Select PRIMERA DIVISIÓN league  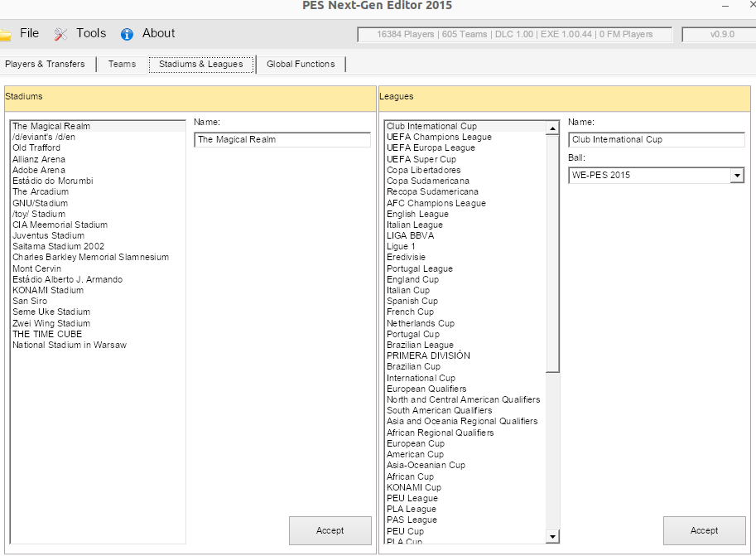[465, 355]
